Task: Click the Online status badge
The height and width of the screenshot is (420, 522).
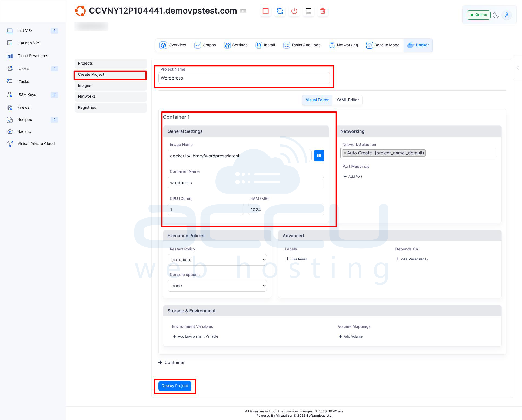Action: click(x=478, y=15)
